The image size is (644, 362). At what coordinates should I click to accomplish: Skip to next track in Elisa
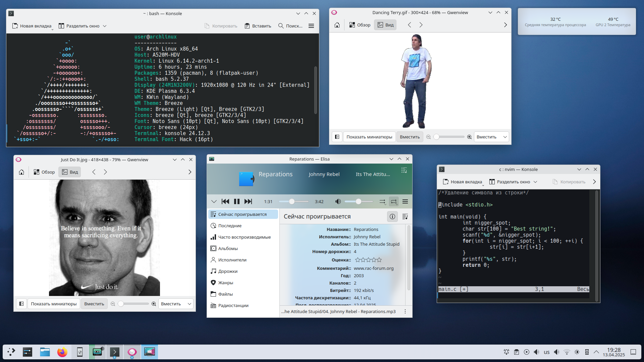[248, 201]
